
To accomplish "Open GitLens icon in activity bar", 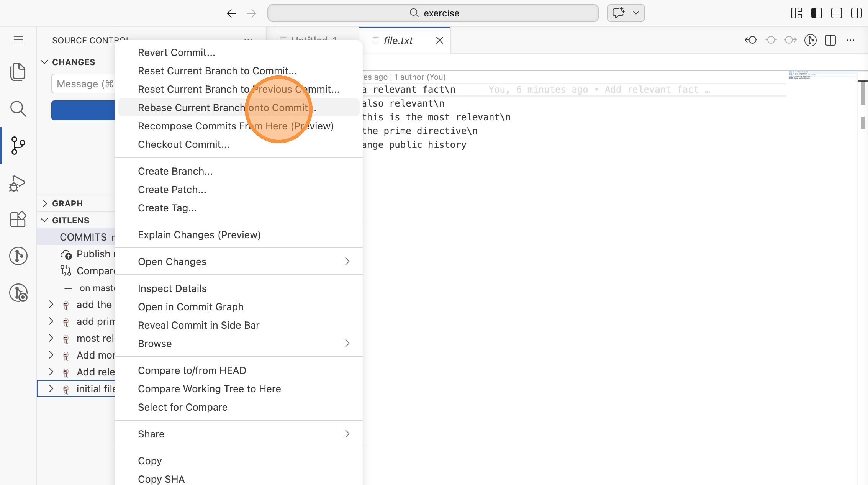I will [18, 256].
